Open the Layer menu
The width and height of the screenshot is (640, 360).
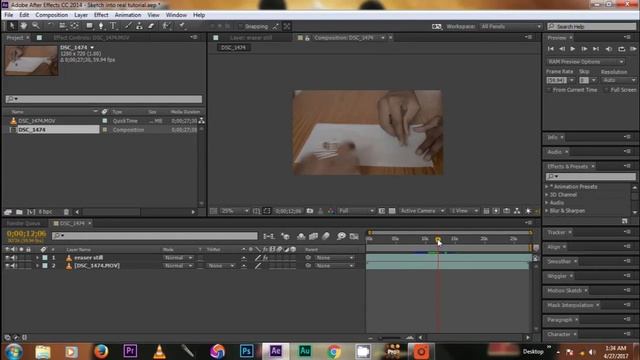tap(81, 15)
